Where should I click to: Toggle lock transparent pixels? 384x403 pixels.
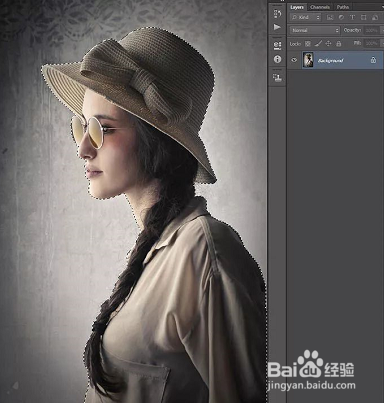pos(308,44)
